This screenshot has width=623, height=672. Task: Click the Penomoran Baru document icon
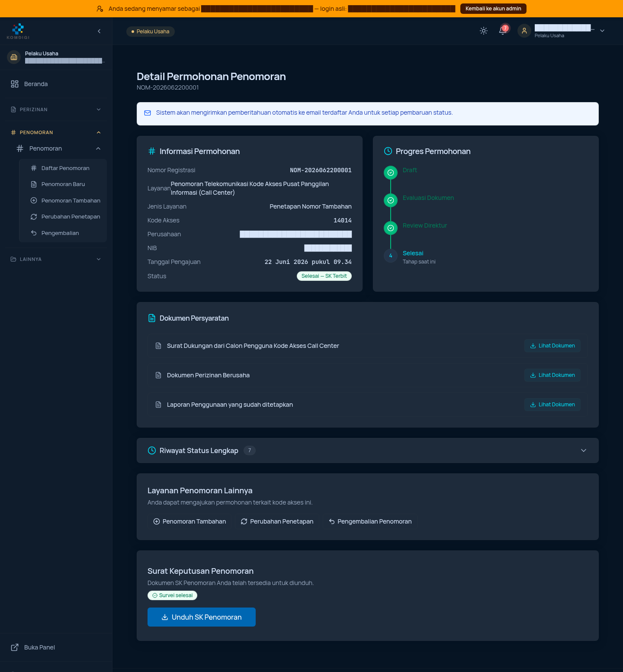point(34,184)
